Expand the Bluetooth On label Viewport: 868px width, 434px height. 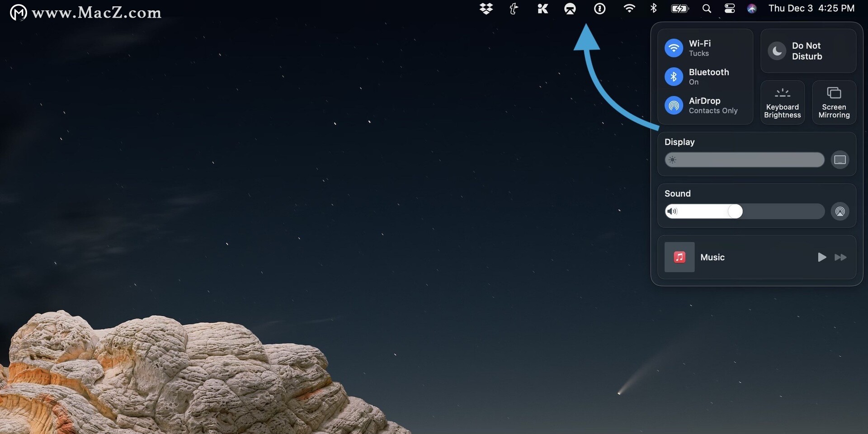point(709,76)
